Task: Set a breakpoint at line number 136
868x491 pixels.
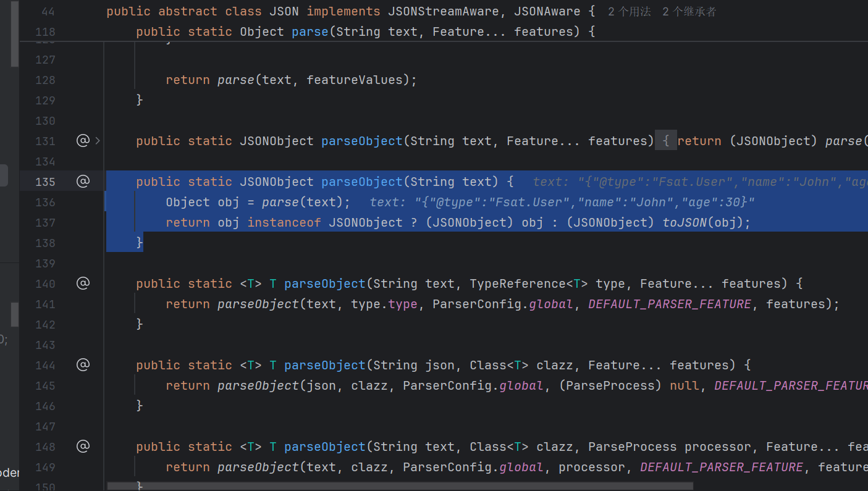Action: tap(45, 202)
